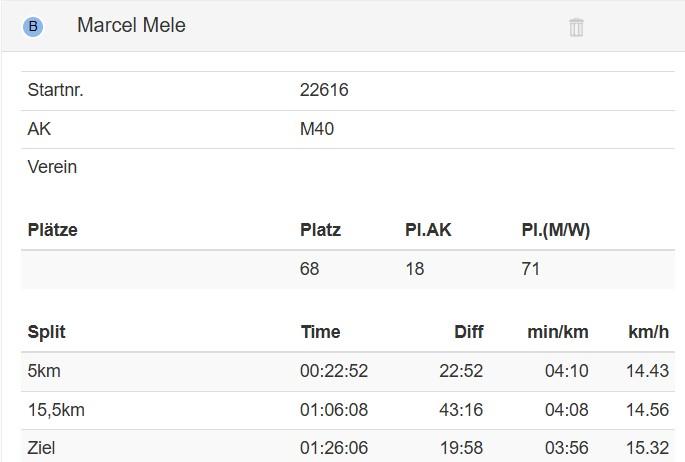
Task: Select age class place value 18
Action: point(414,269)
